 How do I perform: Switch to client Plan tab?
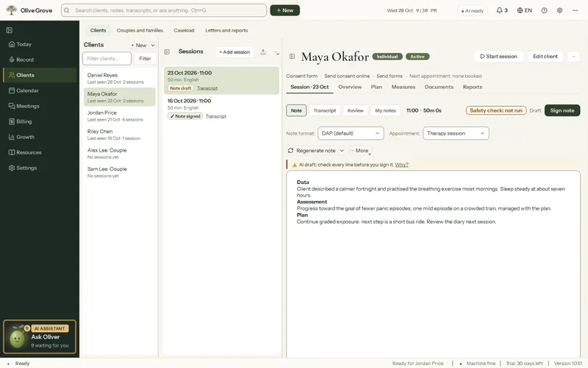tap(376, 87)
